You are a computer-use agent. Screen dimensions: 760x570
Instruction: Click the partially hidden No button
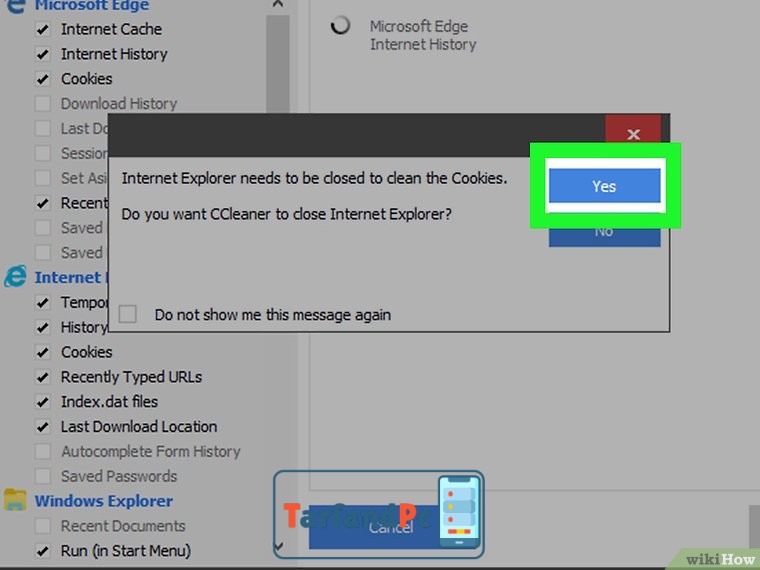[604, 237]
